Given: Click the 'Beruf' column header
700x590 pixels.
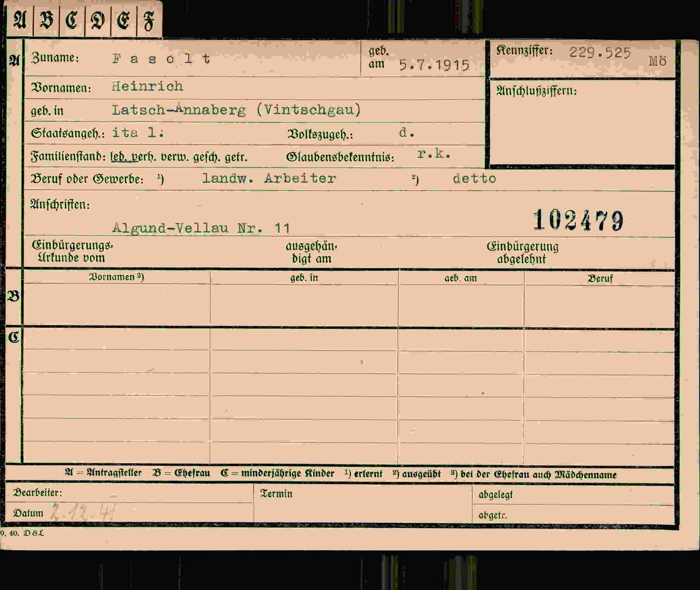Looking at the screenshot, I should (x=600, y=278).
